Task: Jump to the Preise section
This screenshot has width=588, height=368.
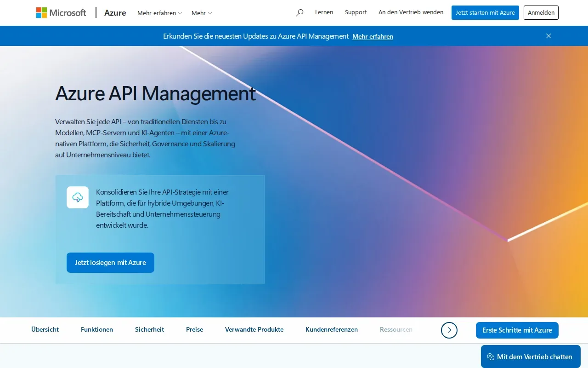Action: [x=195, y=329]
